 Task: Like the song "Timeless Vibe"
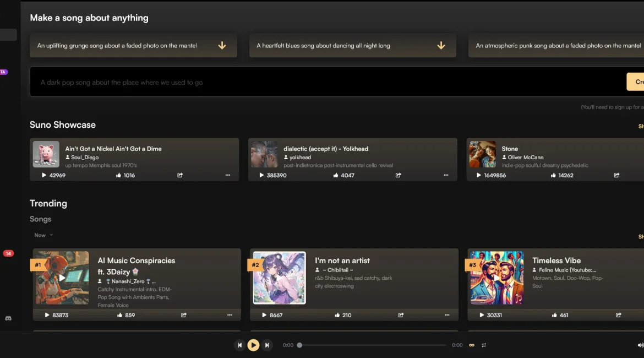[x=554, y=315]
